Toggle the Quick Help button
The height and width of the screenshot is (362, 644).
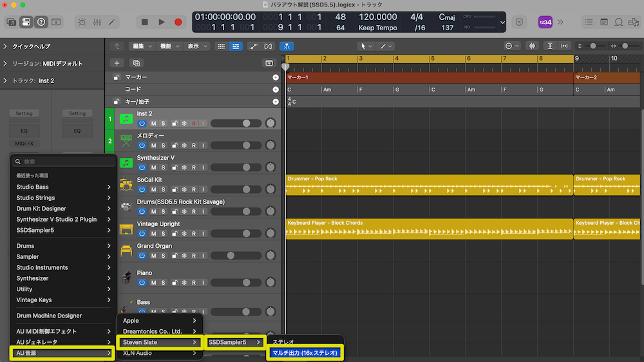point(41,22)
